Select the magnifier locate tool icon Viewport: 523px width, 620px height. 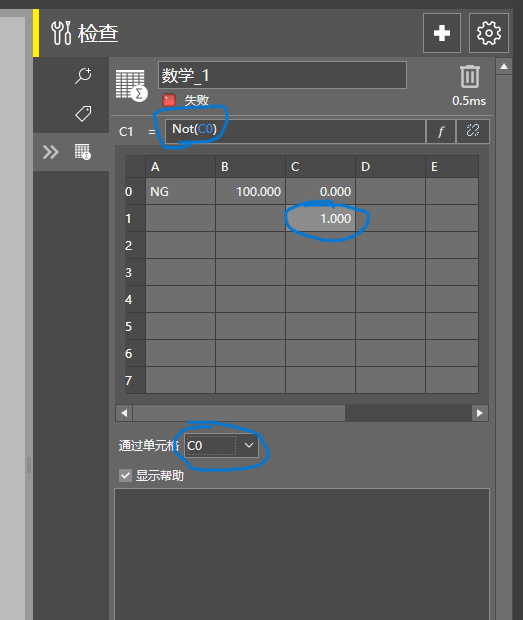click(83, 76)
